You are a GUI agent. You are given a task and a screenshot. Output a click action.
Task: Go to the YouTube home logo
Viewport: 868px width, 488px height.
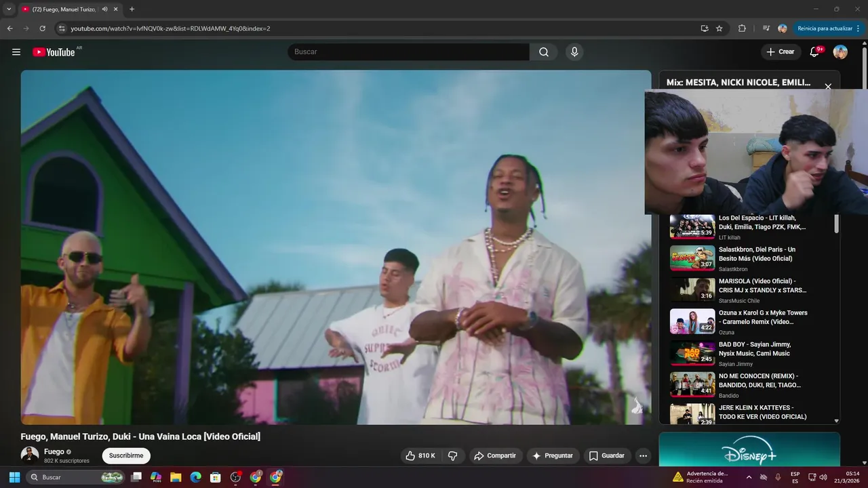[54, 52]
